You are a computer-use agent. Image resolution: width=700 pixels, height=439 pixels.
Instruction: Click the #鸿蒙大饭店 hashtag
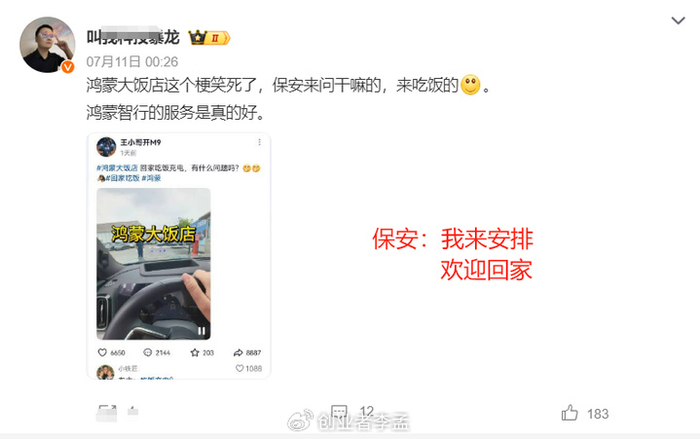point(117,168)
